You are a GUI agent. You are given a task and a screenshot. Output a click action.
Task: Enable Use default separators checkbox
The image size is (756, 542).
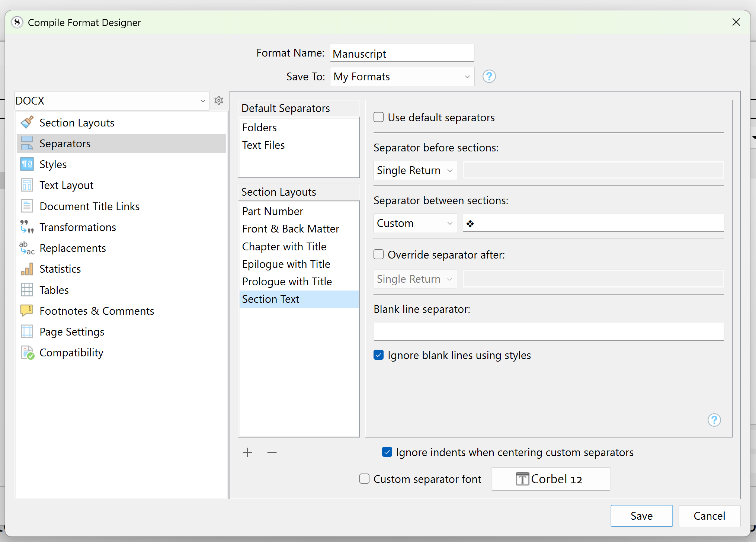(x=379, y=117)
